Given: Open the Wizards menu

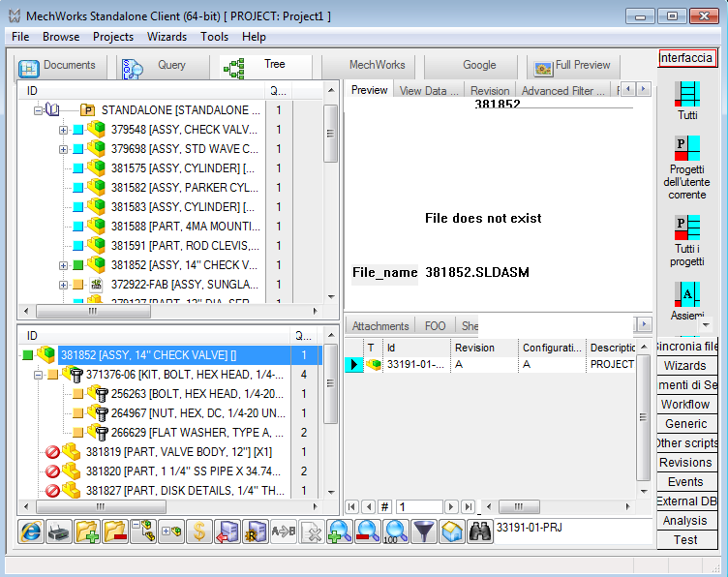Looking at the screenshot, I should point(167,37).
